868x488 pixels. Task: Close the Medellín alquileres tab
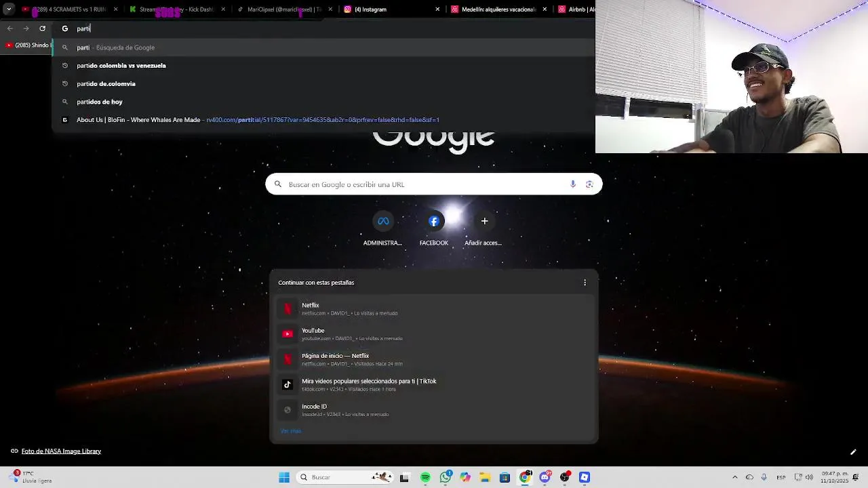(545, 9)
